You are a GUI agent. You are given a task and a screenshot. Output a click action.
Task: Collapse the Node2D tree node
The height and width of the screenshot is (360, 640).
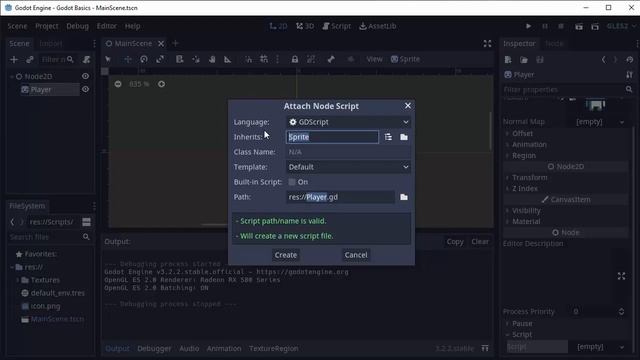[x=12, y=76]
